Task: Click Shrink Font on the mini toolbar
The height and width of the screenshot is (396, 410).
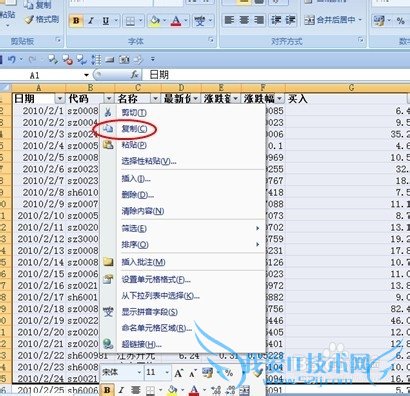Action: coord(193,373)
